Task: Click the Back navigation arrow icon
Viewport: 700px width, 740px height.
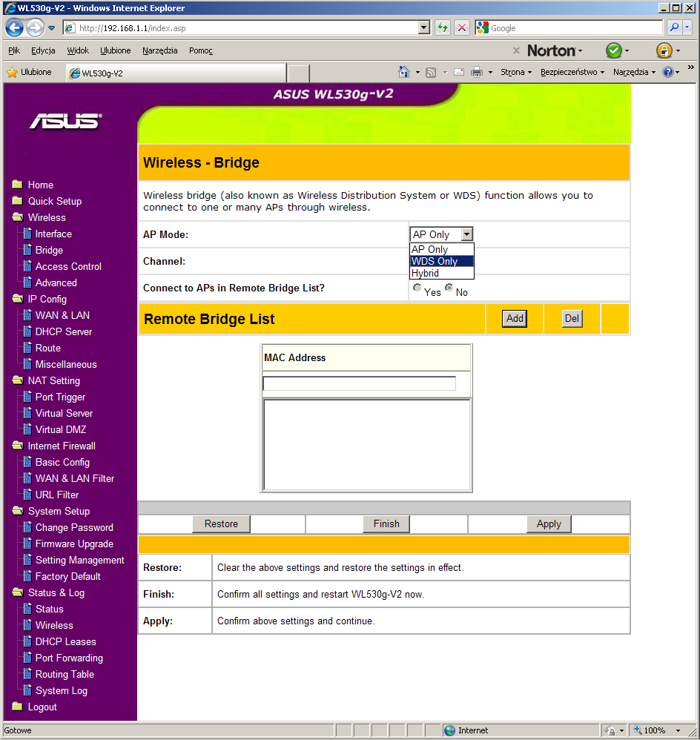Action: point(15,27)
